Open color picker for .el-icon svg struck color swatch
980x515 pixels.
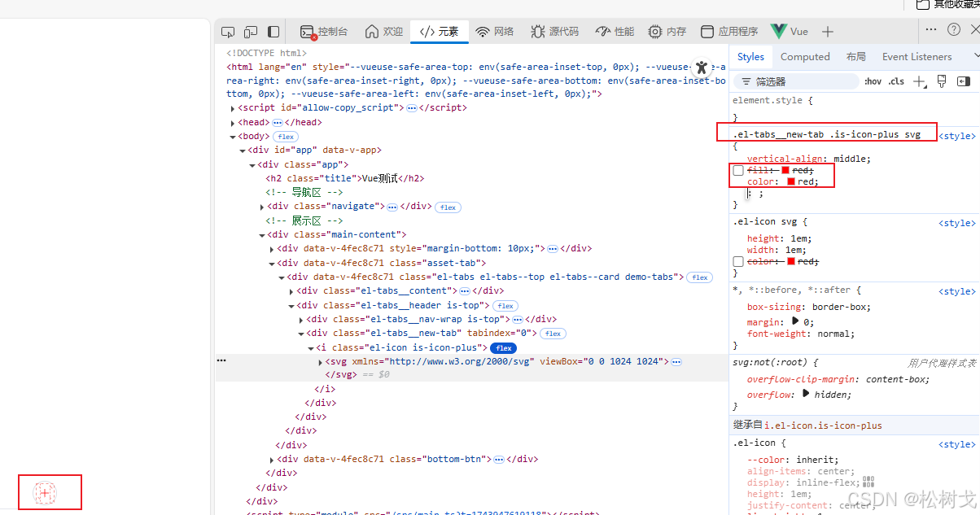tap(790, 261)
